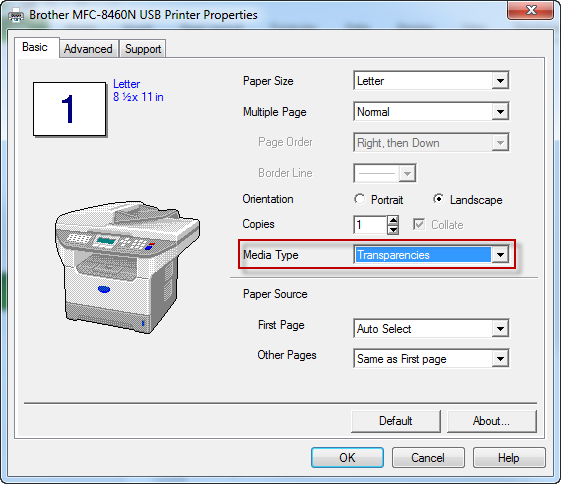
Task: Click the OK button
Action: click(x=347, y=458)
